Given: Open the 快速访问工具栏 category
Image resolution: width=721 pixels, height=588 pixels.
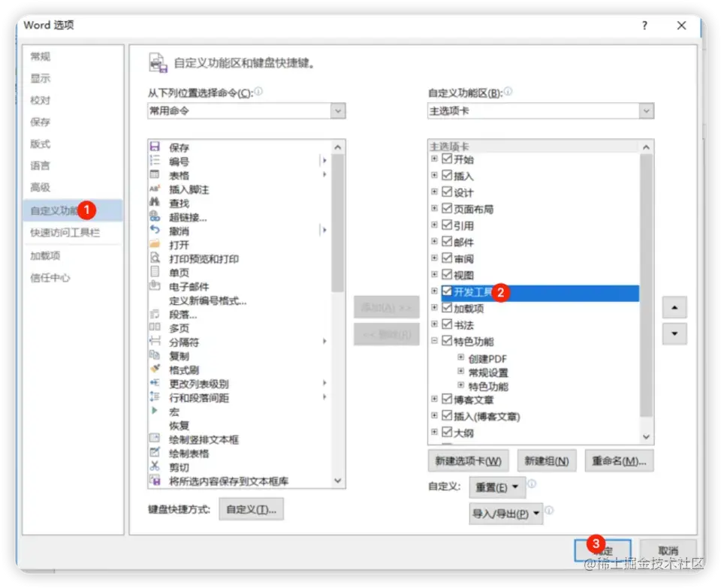Looking at the screenshot, I should tap(65, 233).
